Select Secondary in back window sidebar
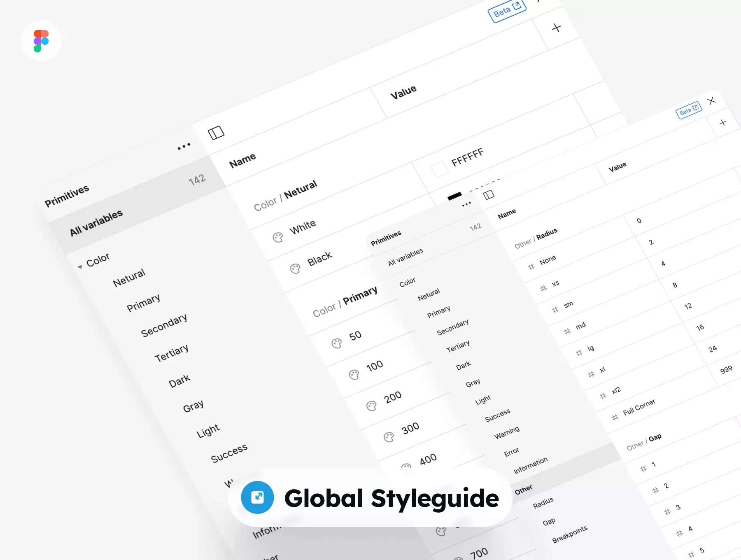 (164, 325)
